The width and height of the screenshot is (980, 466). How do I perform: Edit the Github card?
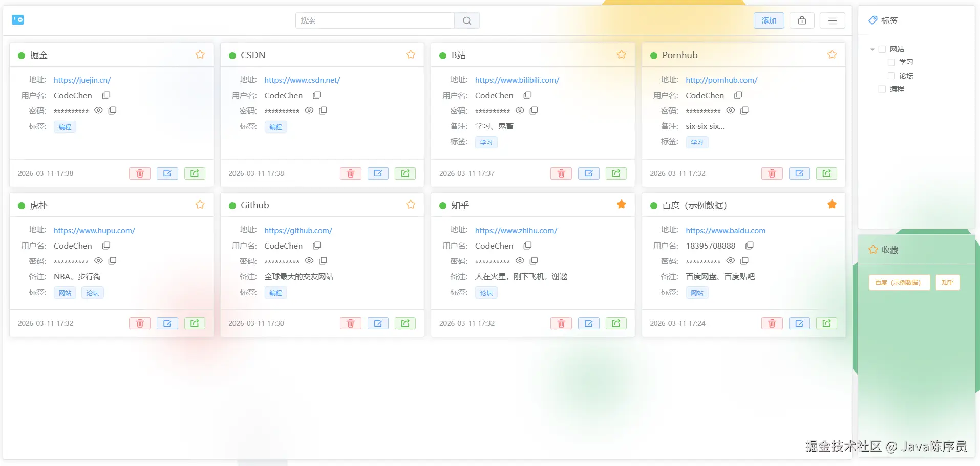tap(378, 323)
